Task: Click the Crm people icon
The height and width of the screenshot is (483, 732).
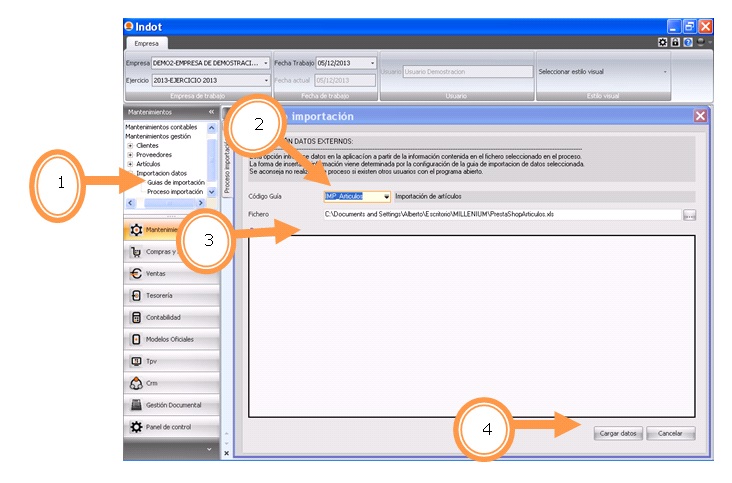Action: point(136,383)
